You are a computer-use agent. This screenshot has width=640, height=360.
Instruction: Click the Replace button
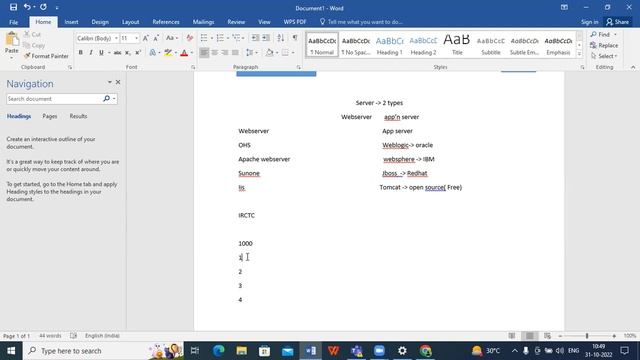pos(604,45)
